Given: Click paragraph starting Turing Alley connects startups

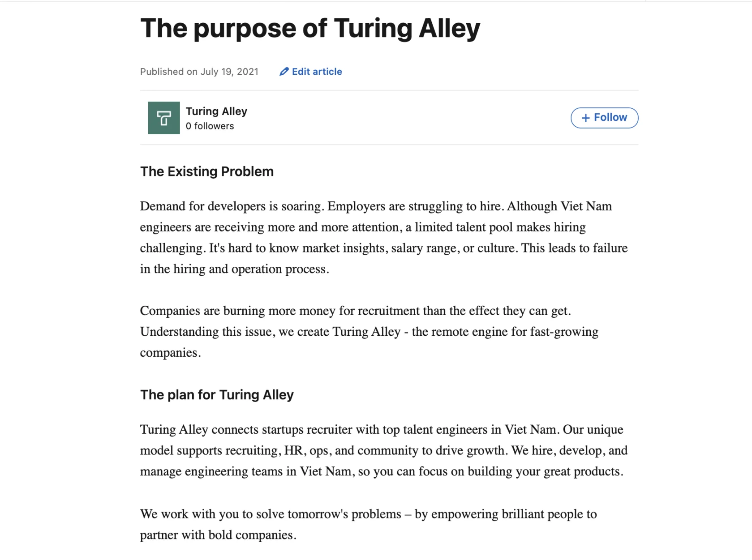Looking at the screenshot, I should 384,450.
